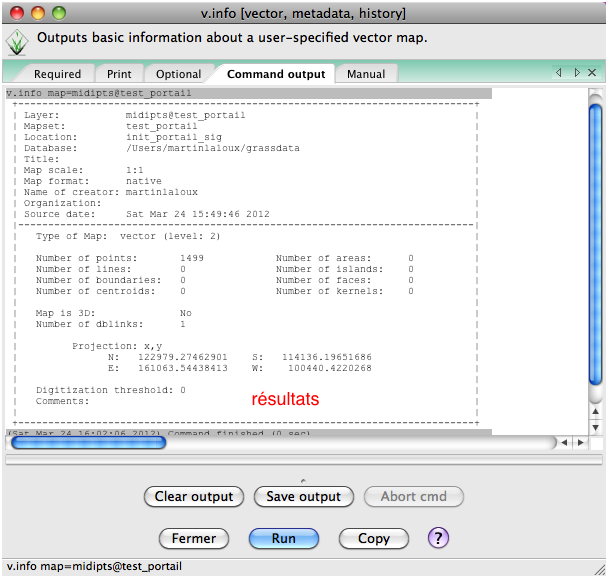
Task: Close the dialog with the Fermer button
Action: tap(194, 538)
